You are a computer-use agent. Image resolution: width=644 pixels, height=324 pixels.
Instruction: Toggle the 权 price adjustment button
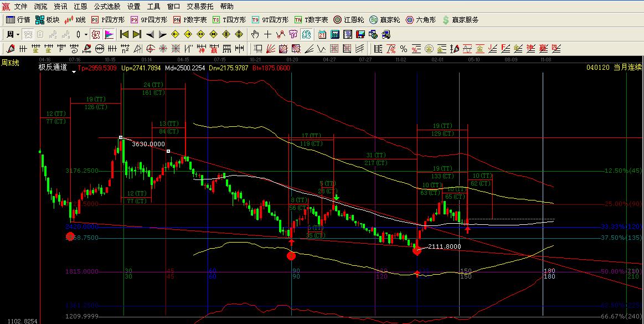96,34
